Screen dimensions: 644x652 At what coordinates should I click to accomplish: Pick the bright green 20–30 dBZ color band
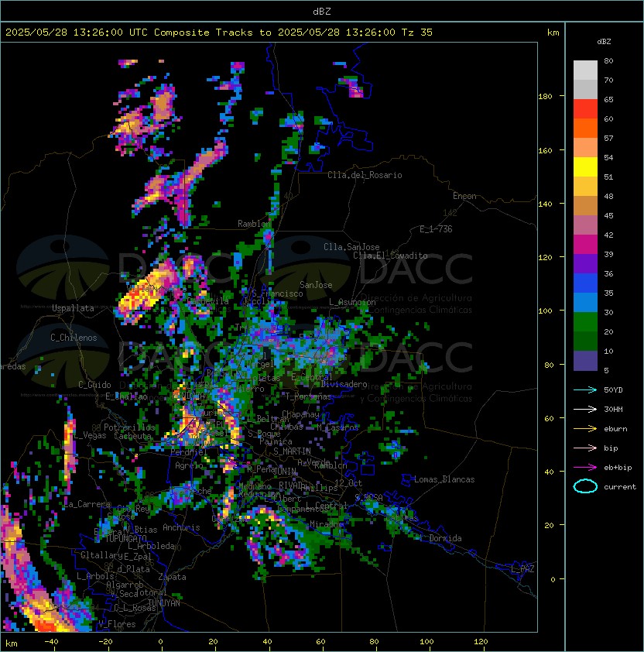click(585, 322)
